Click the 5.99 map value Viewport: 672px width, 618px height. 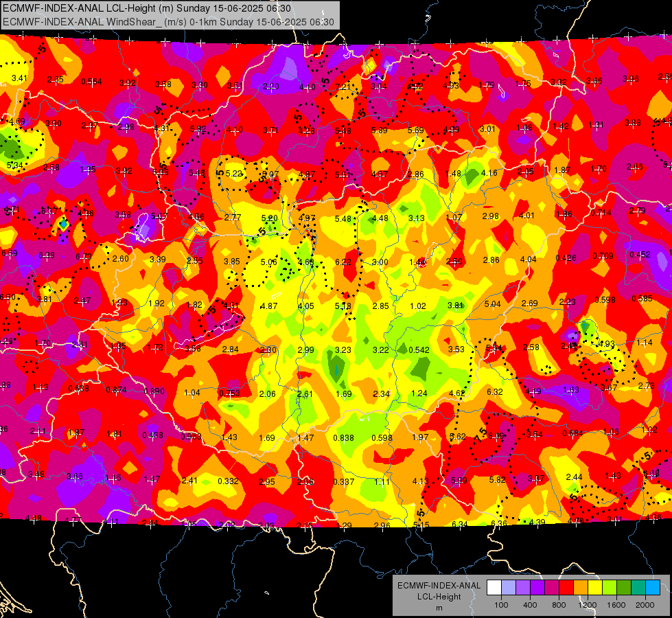point(459,481)
